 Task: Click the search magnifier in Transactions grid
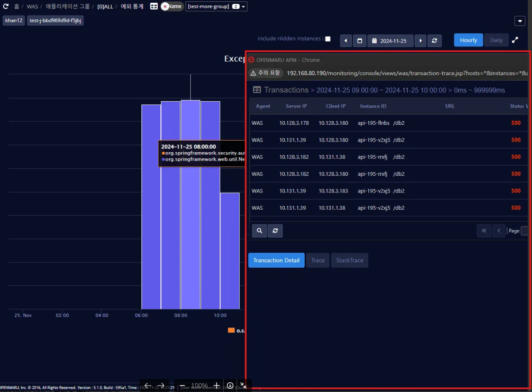(x=259, y=231)
